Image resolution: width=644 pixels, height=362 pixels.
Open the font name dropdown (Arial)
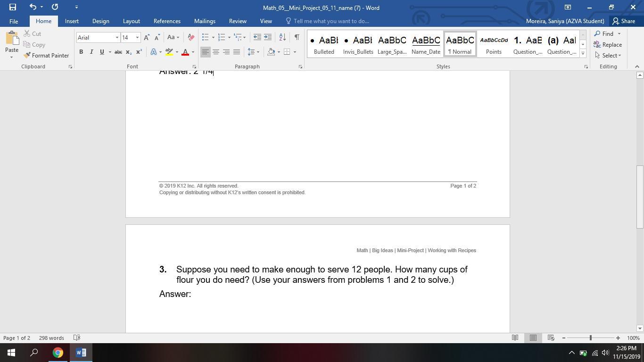117,37
